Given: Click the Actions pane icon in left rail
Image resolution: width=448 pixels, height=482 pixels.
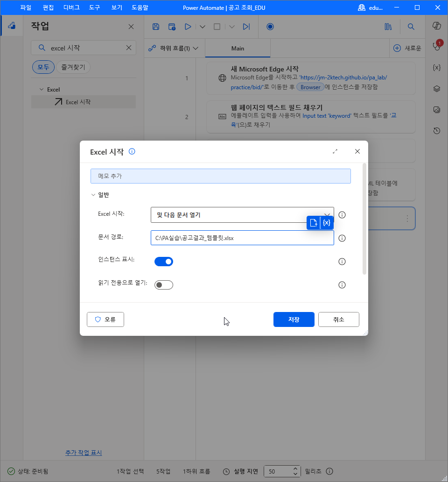Looking at the screenshot, I should 12,26.
